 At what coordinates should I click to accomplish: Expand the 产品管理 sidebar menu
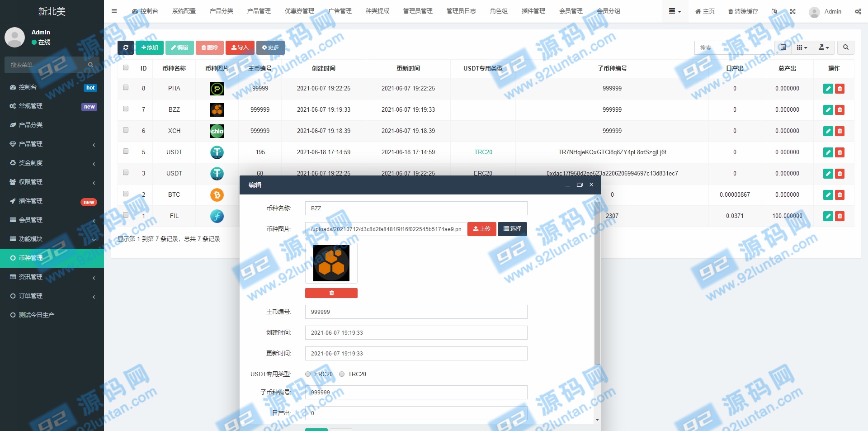[x=52, y=144]
